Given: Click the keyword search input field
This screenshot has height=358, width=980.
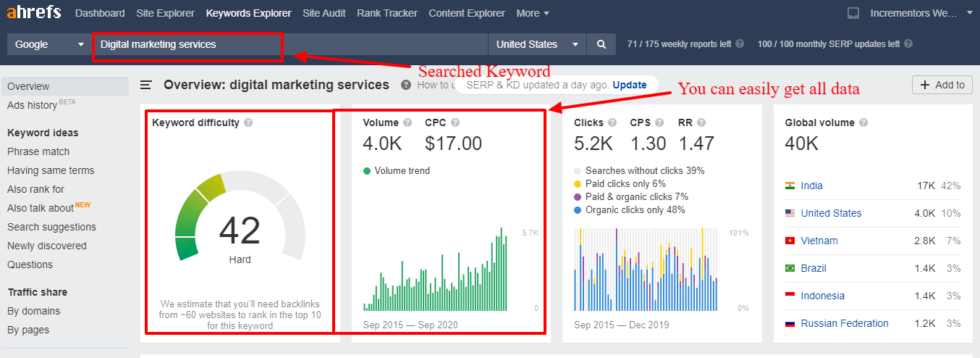Looking at the screenshot, I should click(x=290, y=44).
